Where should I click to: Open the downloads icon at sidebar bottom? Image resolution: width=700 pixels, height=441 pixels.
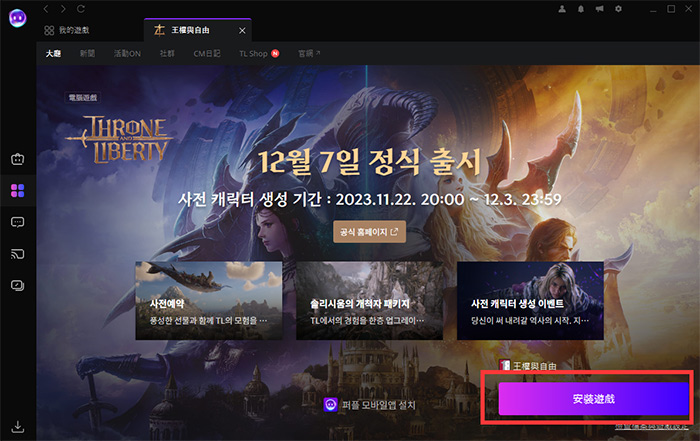pyautogui.click(x=17, y=427)
